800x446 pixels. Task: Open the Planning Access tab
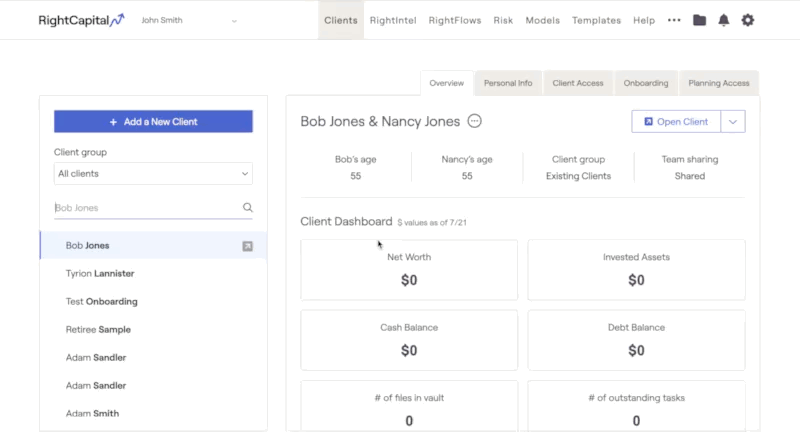(x=718, y=83)
